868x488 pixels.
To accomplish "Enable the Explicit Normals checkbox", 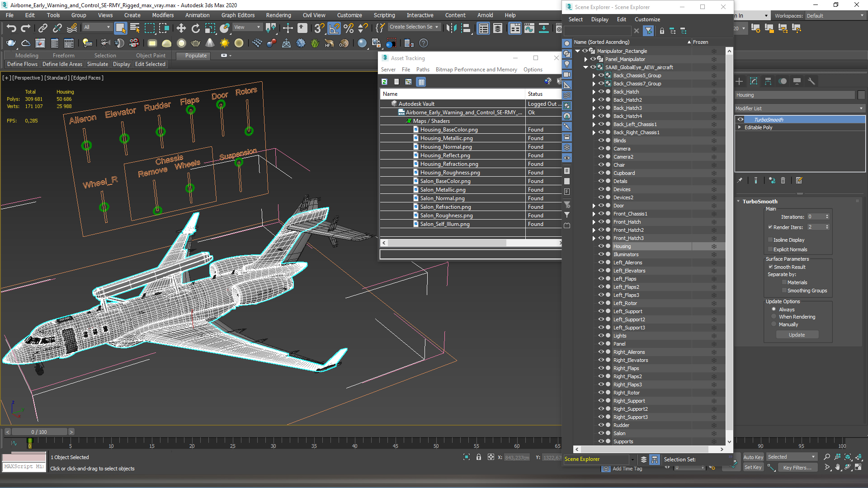I will click(x=770, y=249).
